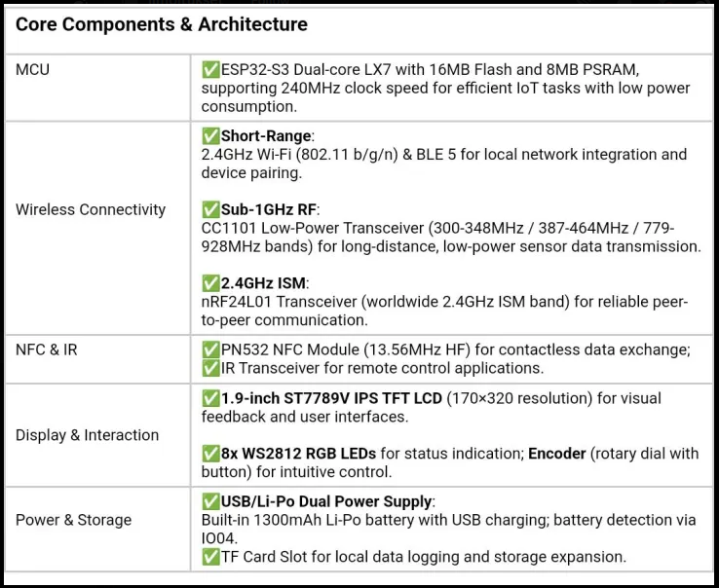Click the Built-in 1300mAh Li-Po battery text
The height and width of the screenshot is (588, 719).
pos(323,520)
